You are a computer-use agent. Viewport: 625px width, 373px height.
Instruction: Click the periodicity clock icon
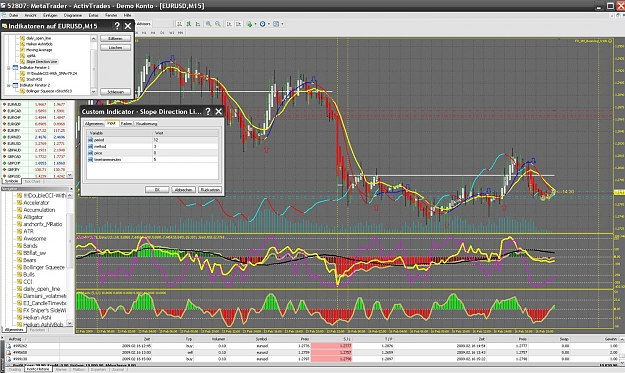click(x=262, y=24)
